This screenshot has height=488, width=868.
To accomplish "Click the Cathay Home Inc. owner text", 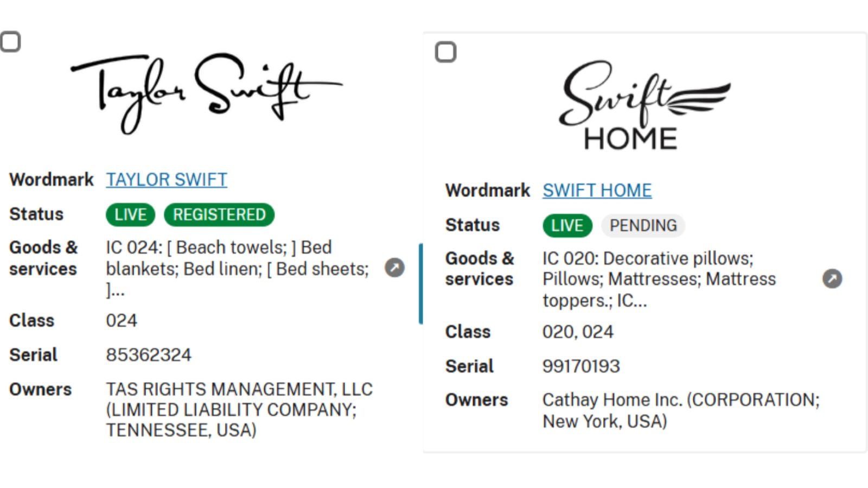I will pos(680,410).
